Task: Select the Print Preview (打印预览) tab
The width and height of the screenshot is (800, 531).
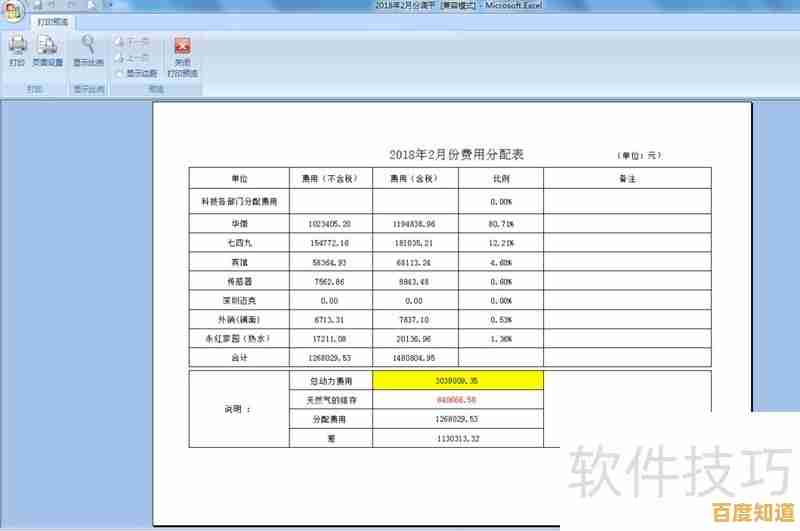Action: coord(54,20)
